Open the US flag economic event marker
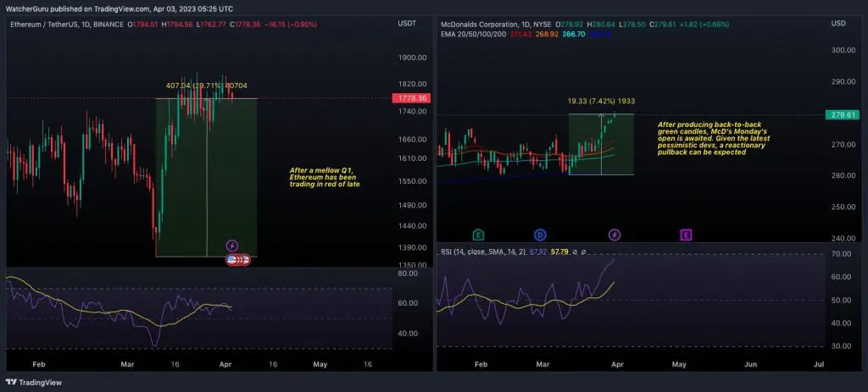The height and width of the screenshot is (392, 868). tap(232, 259)
